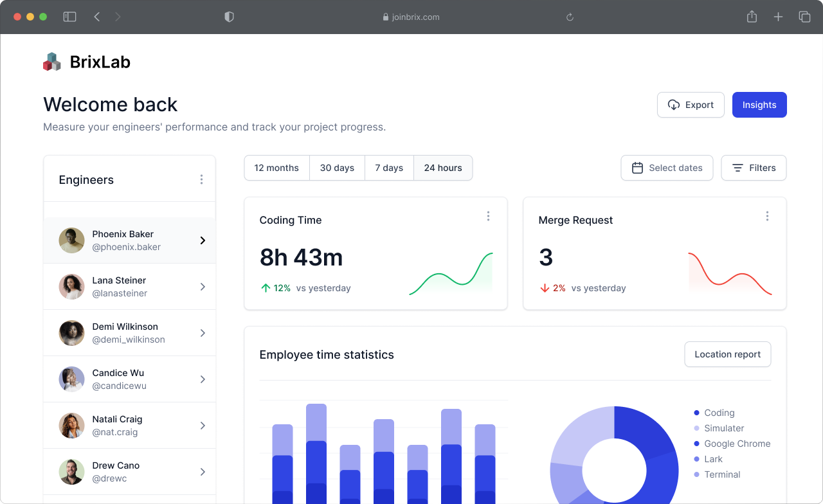823x504 pixels.
Task: Reload the page using the refresh icon
Action: coord(570,17)
